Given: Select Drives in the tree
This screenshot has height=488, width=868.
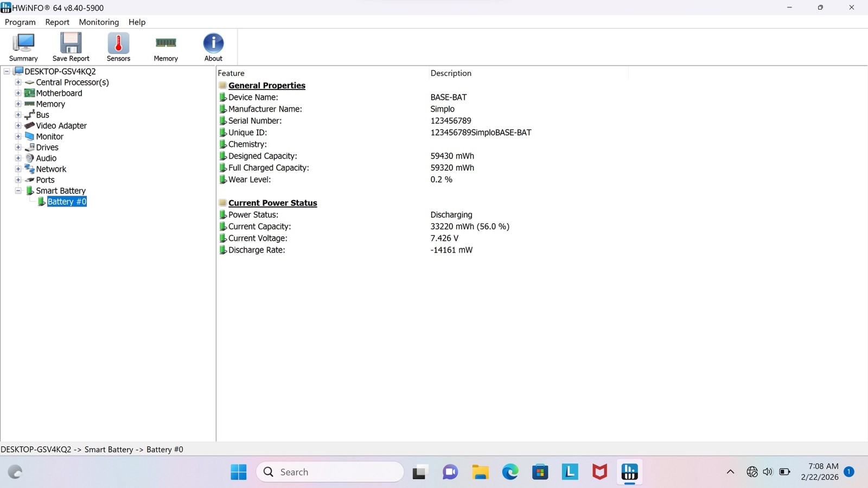Looking at the screenshot, I should pos(47,147).
